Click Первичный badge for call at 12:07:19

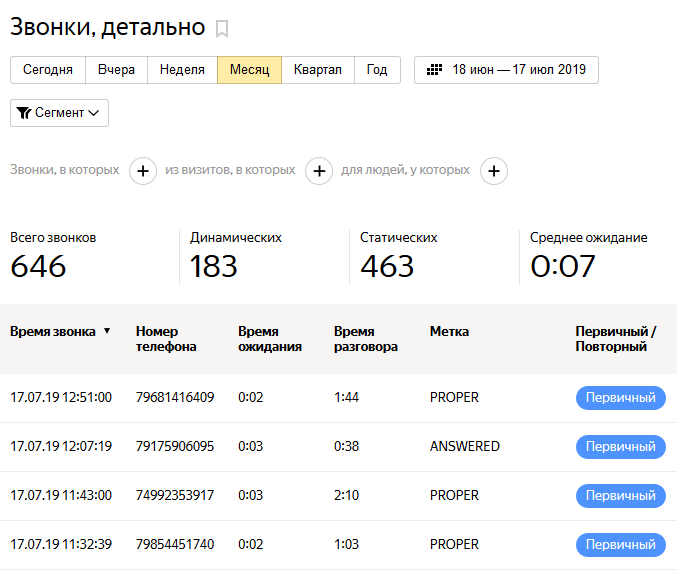pyautogui.click(x=620, y=446)
